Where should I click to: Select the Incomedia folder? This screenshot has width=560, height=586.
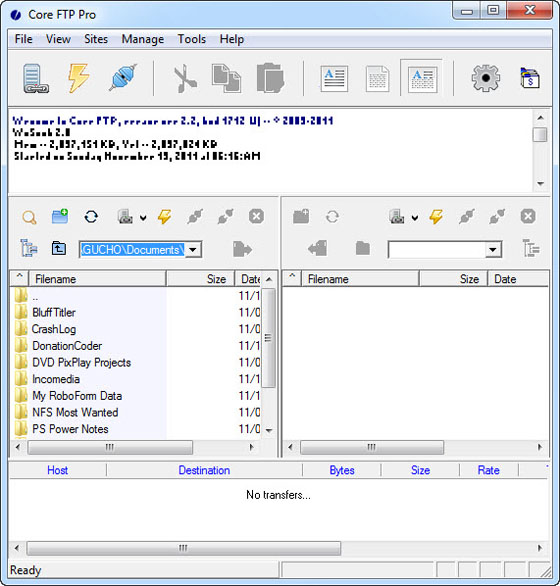56,379
